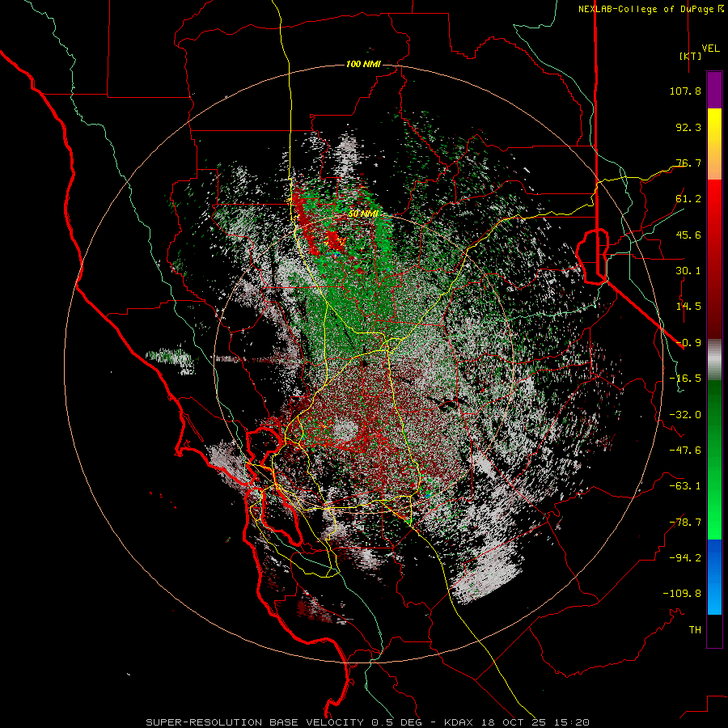Click the -109.8 legend value
Viewport: 728px width, 728px height.
(x=682, y=594)
